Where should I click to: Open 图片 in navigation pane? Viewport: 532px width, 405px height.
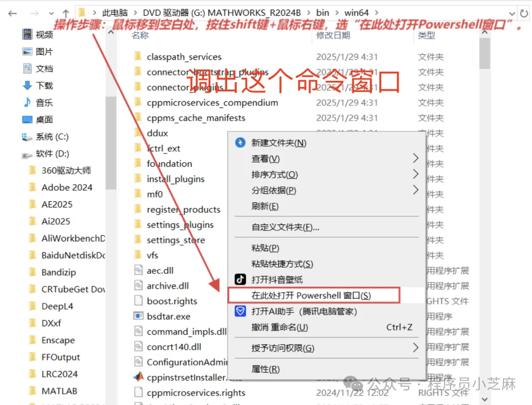[37, 52]
